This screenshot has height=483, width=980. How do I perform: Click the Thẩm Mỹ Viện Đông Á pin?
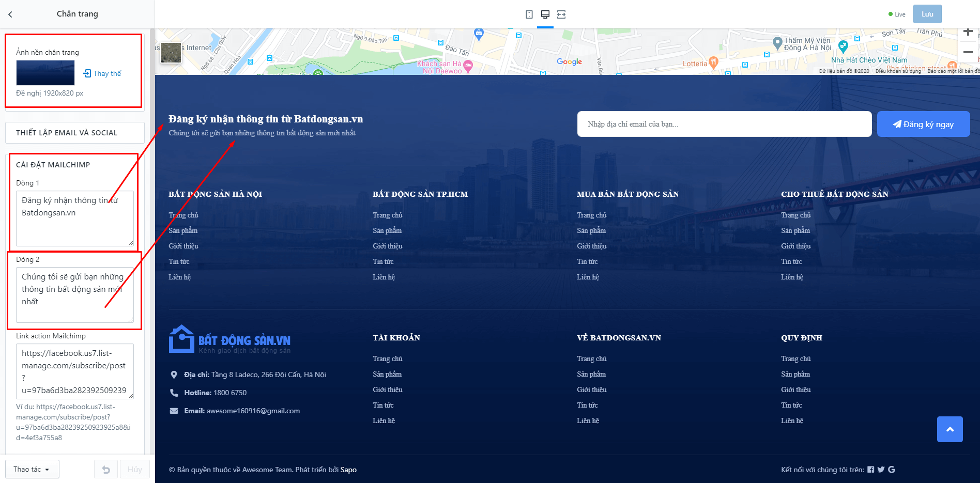(x=777, y=43)
